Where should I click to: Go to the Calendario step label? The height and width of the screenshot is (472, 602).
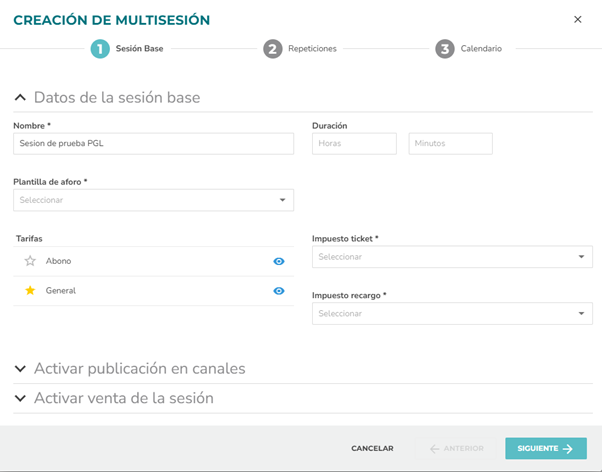(x=481, y=49)
